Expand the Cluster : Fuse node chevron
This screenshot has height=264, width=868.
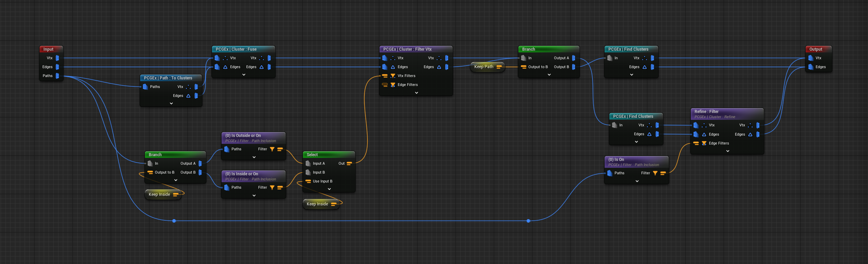pos(244,75)
